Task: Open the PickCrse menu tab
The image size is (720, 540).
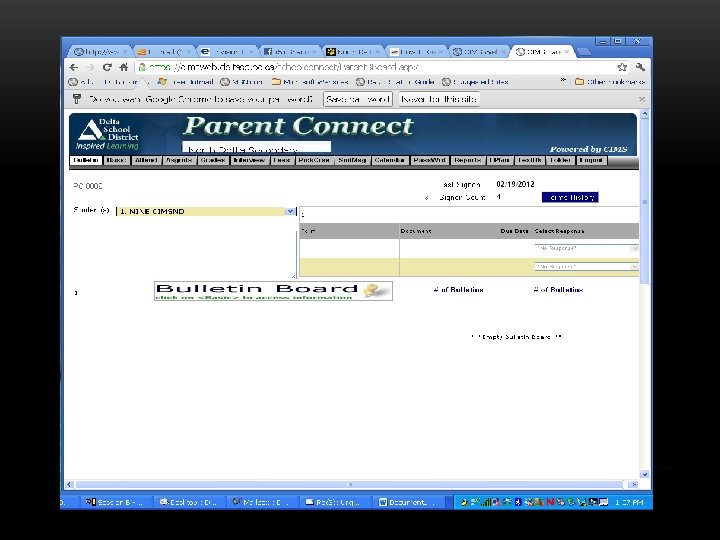Action: click(314, 160)
